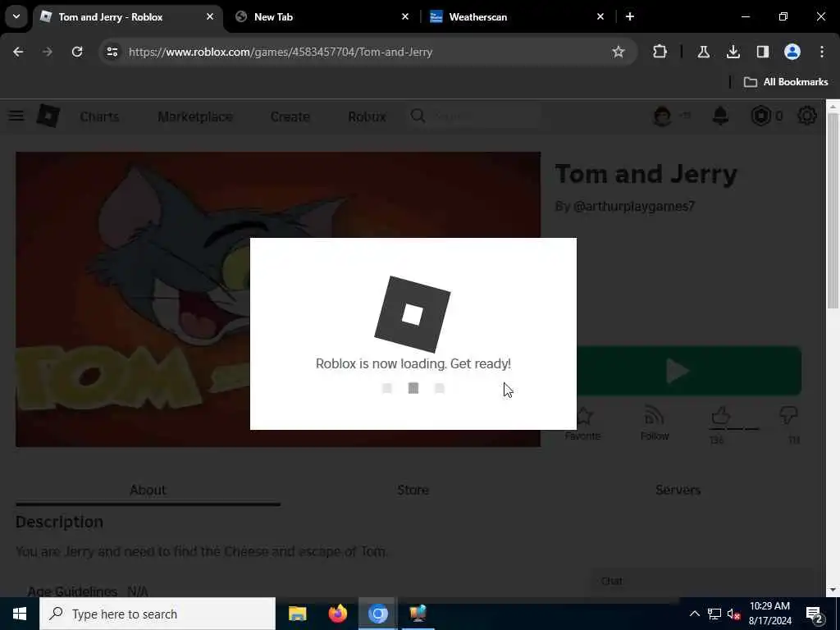The width and height of the screenshot is (840, 630).
Task: Give the game a thumbs down
Action: (788, 417)
